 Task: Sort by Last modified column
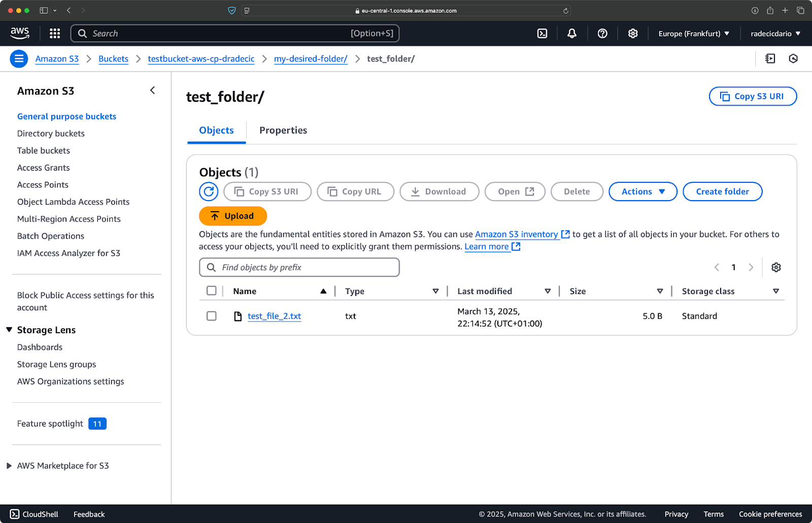548,291
